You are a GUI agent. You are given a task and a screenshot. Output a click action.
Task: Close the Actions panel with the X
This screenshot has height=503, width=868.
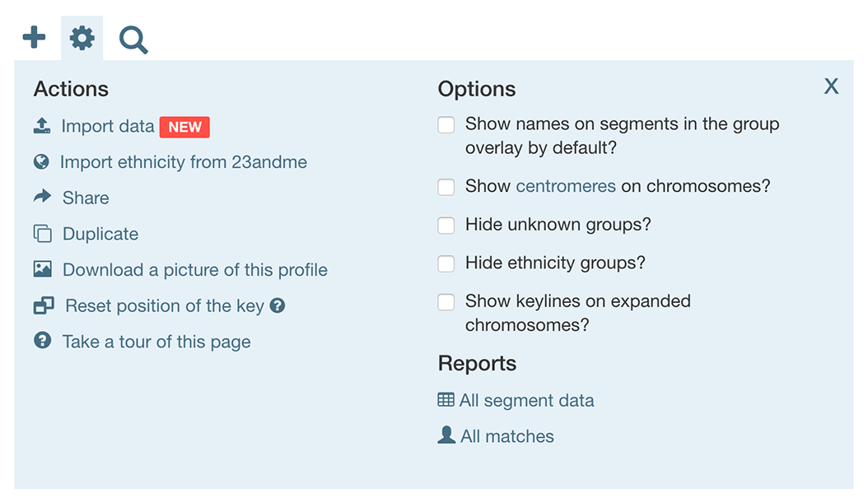[831, 86]
